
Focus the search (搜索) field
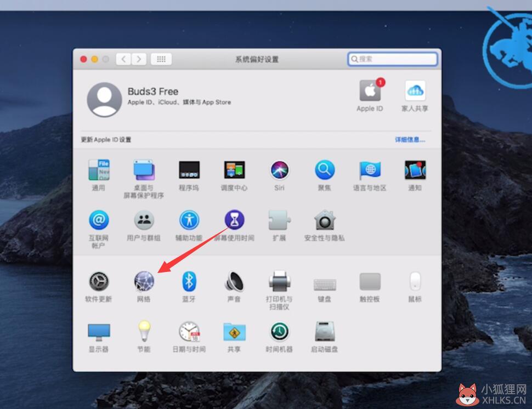tap(393, 59)
